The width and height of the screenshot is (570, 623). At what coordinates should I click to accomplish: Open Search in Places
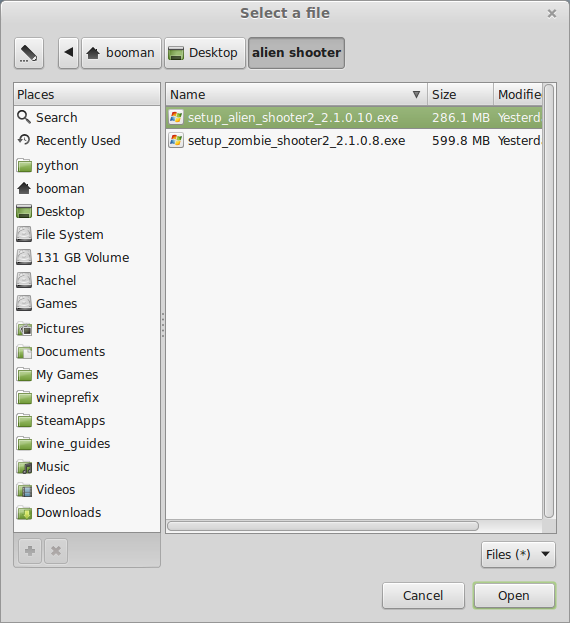pos(87,118)
